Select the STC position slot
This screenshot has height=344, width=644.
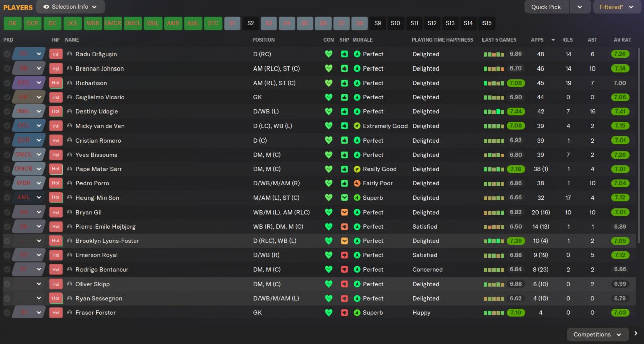point(213,23)
